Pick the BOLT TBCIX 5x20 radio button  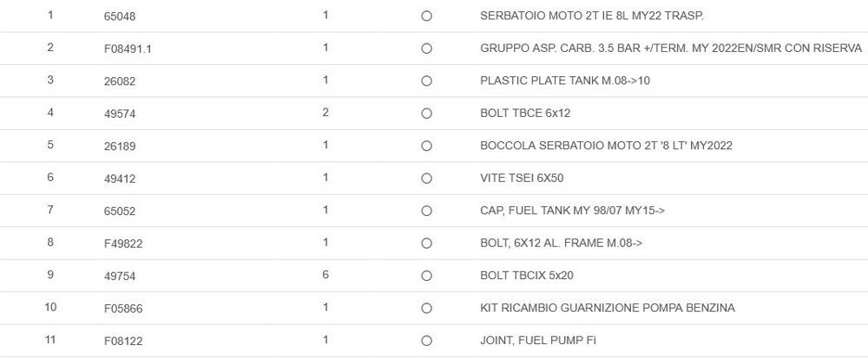click(x=426, y=276)
